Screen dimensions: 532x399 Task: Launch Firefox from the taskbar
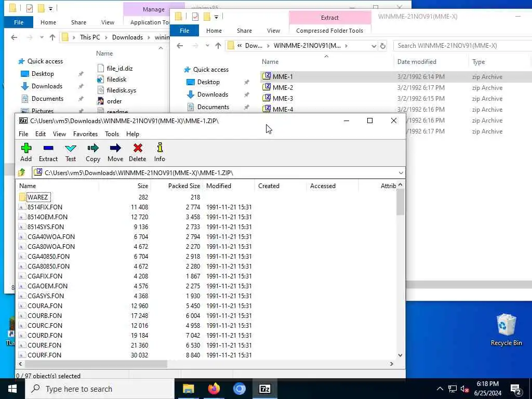coord(214,389)
